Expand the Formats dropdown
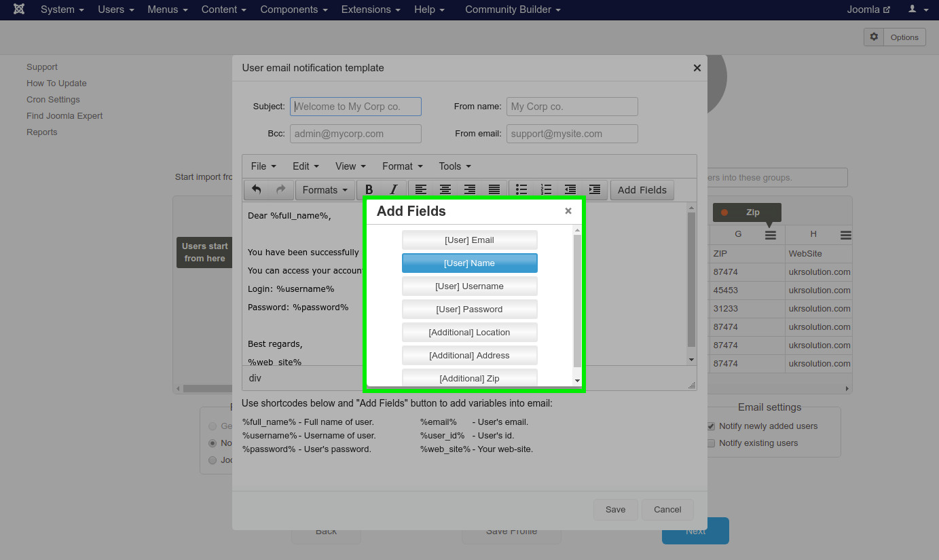The image size is (939, 560). [x=325, y=190]
